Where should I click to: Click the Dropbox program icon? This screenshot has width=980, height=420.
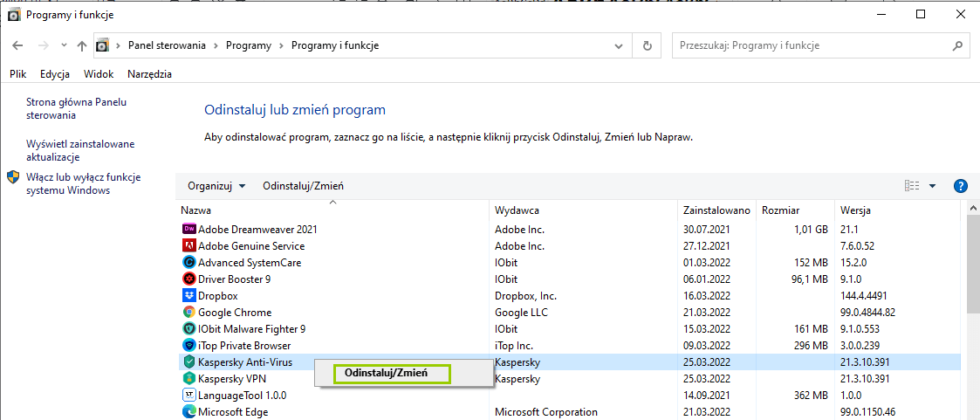188,296
